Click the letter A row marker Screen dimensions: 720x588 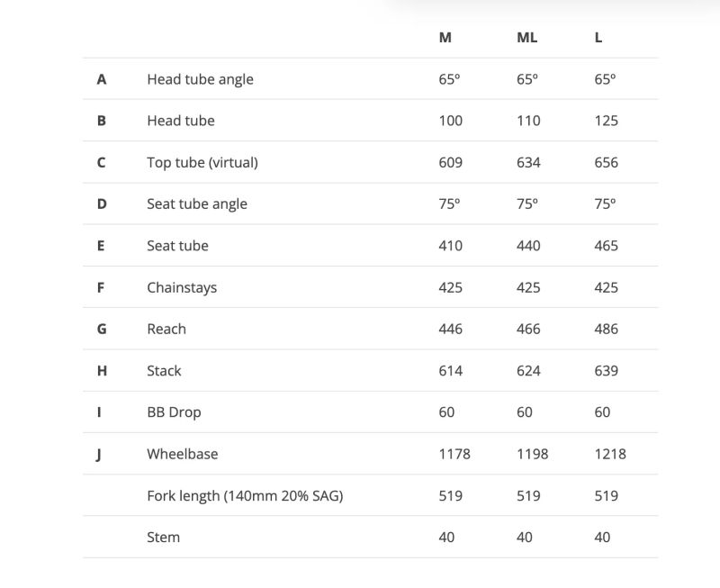tap(102, 79)
